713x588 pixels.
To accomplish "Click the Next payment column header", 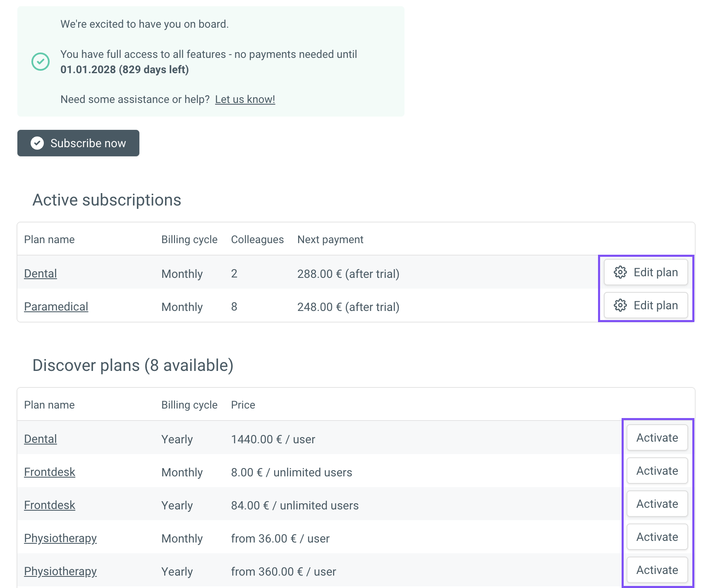I will click(330, 240).
